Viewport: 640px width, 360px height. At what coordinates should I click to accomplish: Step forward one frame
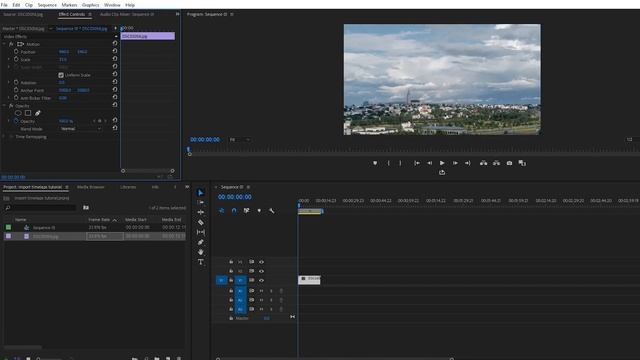[455, 163]
